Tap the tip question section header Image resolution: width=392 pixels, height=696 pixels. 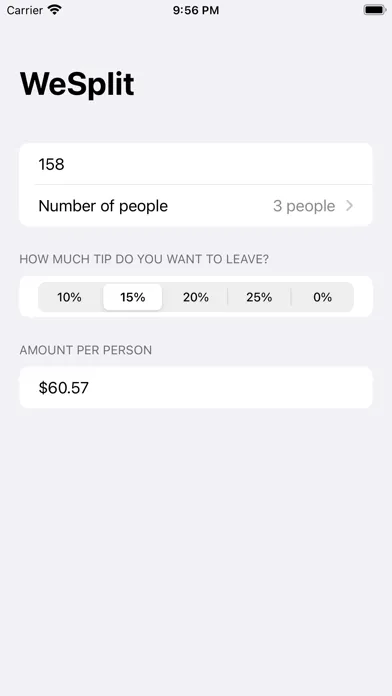[144, 259]
